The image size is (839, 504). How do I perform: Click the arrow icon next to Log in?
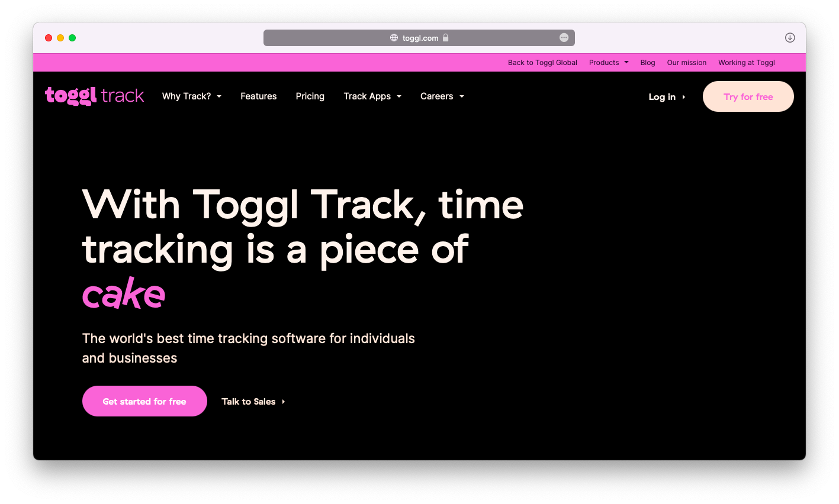pyautogui.click(x=684, y=97)
